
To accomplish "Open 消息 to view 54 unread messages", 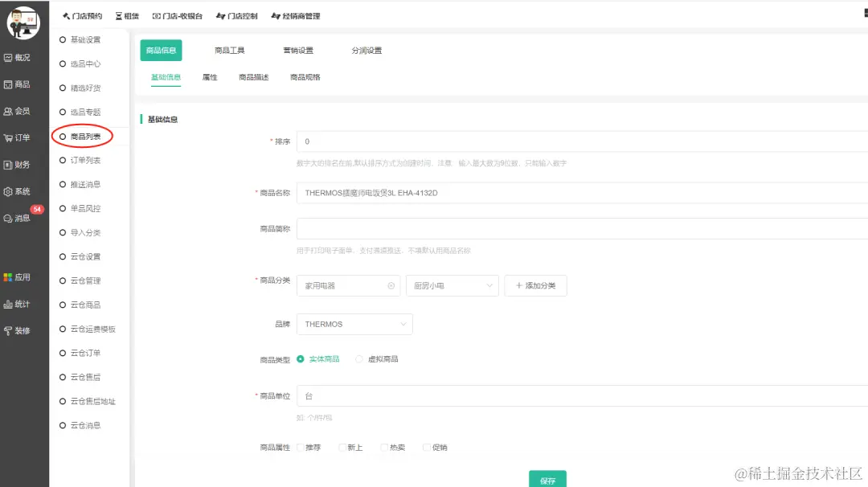I will 24,218.
